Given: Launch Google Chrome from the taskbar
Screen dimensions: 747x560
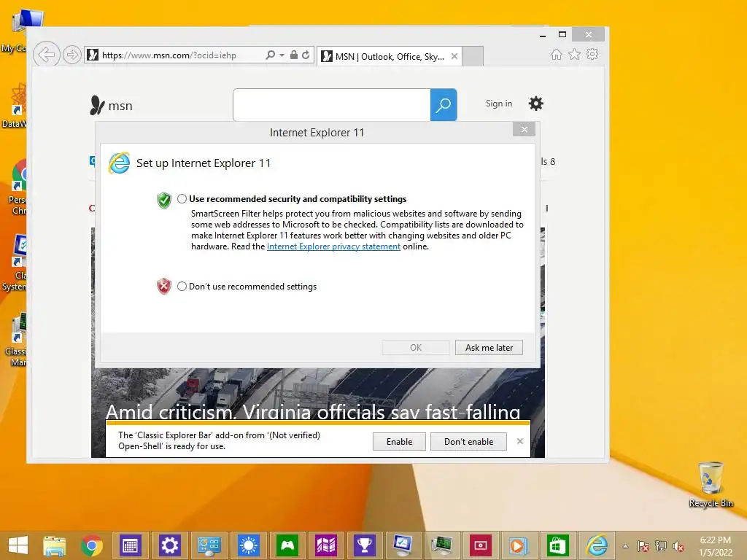Looking at the screenshot, I should tap(91, 545).
